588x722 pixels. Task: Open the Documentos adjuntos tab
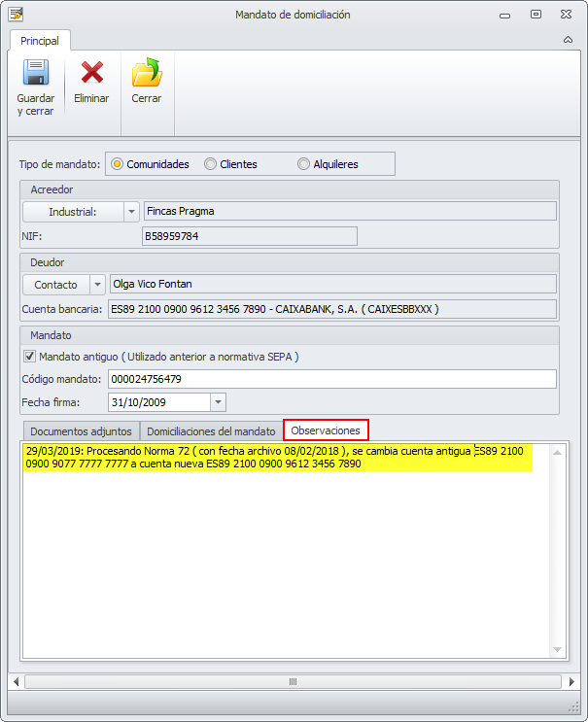pyautogui.click(x=81, y=431)
